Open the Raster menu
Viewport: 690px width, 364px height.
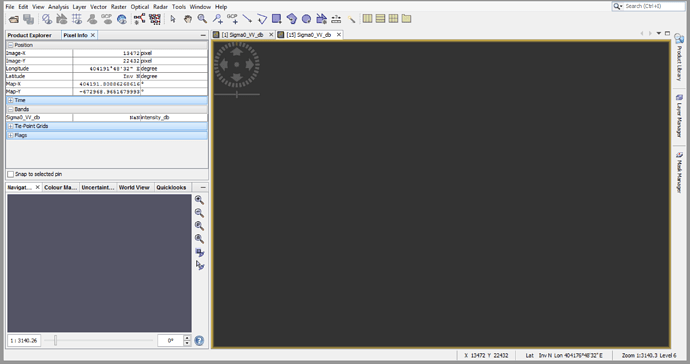(x=118, y=7)
